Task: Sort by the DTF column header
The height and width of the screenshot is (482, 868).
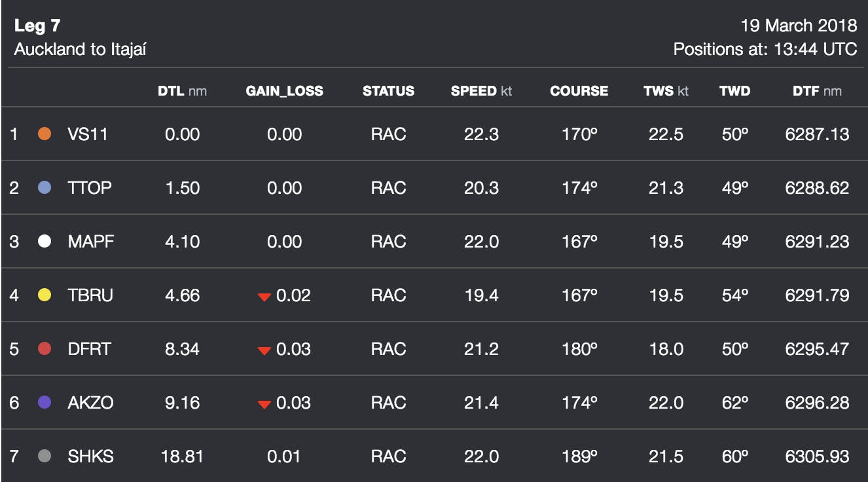Action: pyautogui.click(x=817, y=91)
